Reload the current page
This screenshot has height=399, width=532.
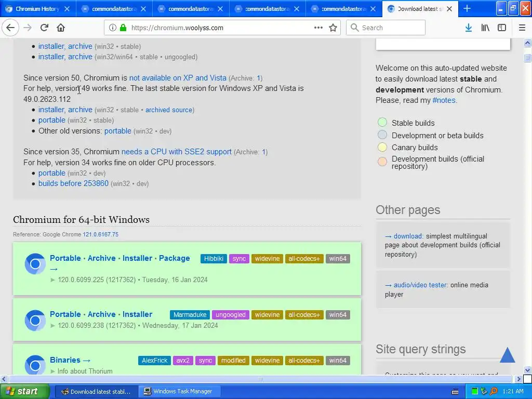(44, 28)
